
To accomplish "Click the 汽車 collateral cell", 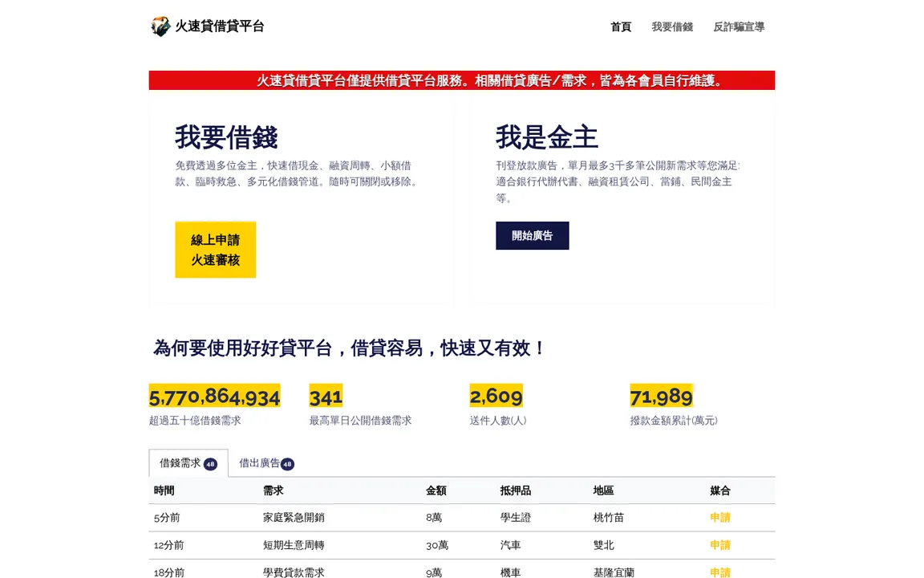I will (510, 545).
